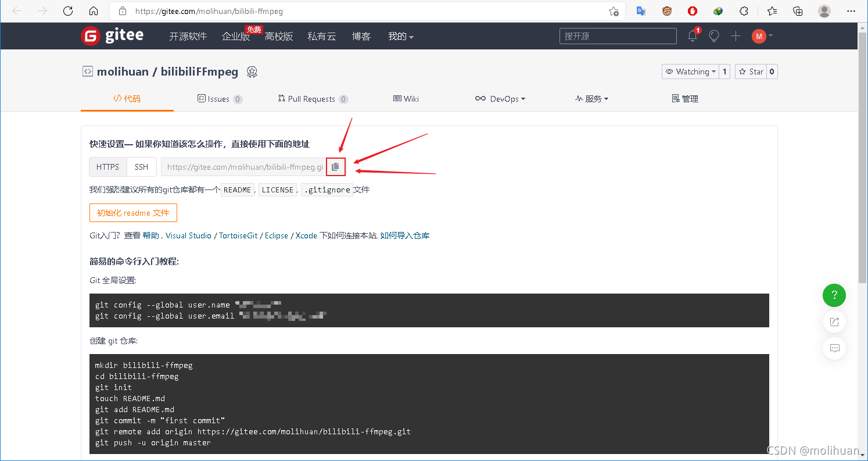Screen dimensions: 868x461
Task: Click 初始化 readme 文件 button
Action: tap(133, 213)
